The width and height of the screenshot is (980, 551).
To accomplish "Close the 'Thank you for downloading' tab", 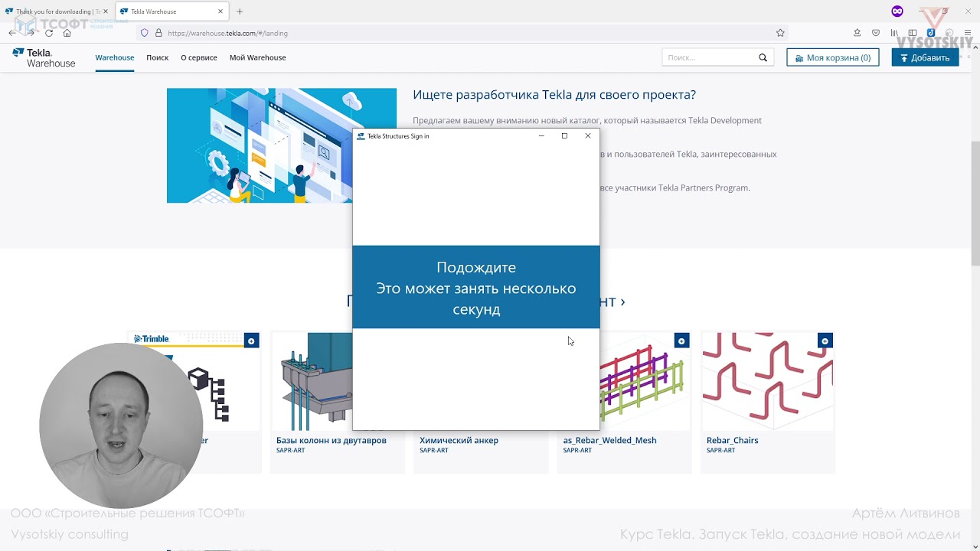I will (106, 11).
